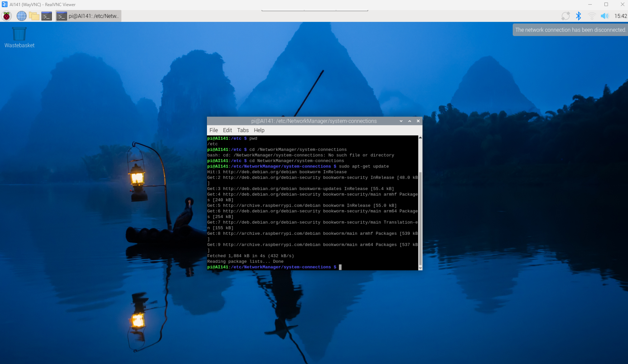The height and width of the screenshot is (364, 628).
Task: Select the pi@AI141 terminal taskbar button
Action: tap(88, 16)
